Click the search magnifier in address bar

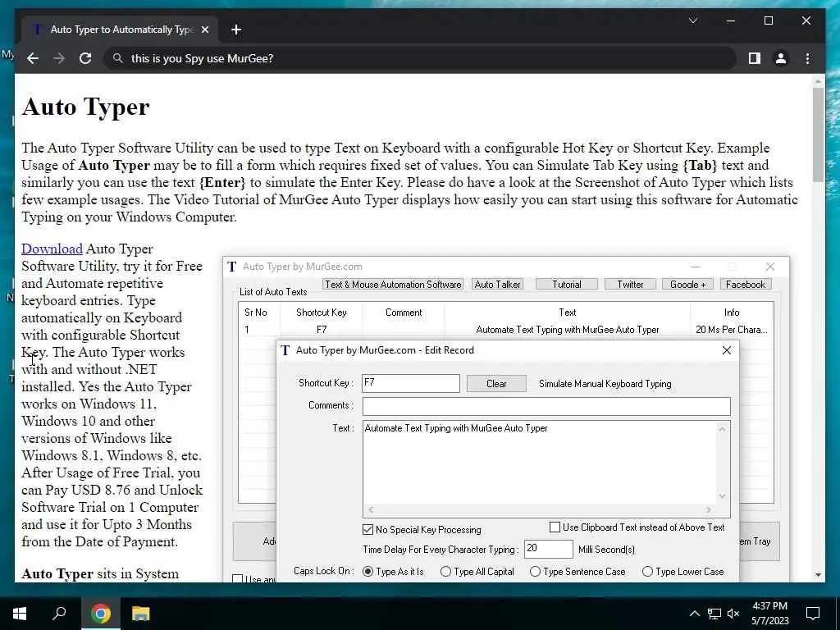[118, 58]
